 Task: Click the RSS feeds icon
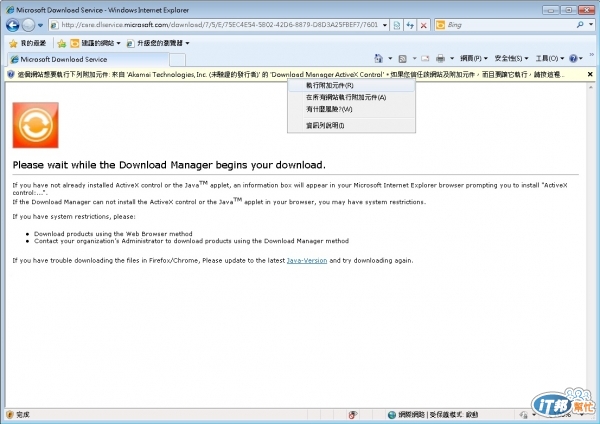coord(403,59)
